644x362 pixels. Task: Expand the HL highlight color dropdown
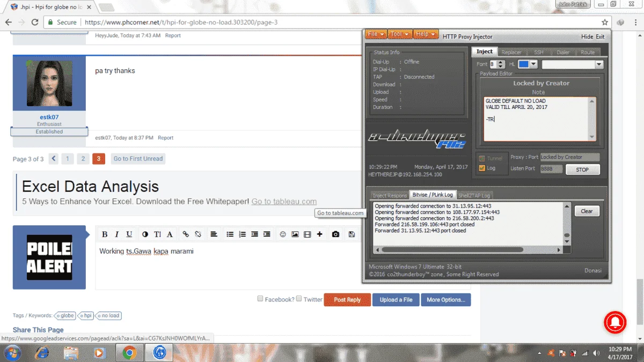(533, 64)
